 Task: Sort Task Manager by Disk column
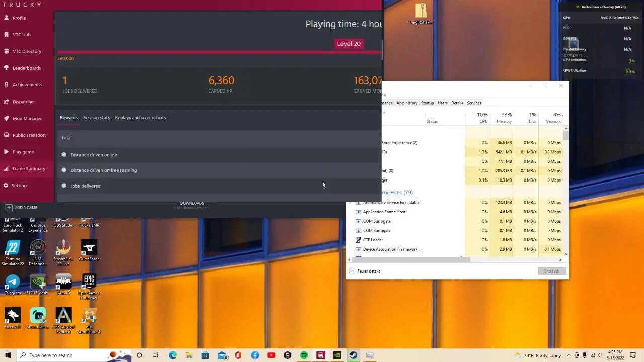click(526, 118)
